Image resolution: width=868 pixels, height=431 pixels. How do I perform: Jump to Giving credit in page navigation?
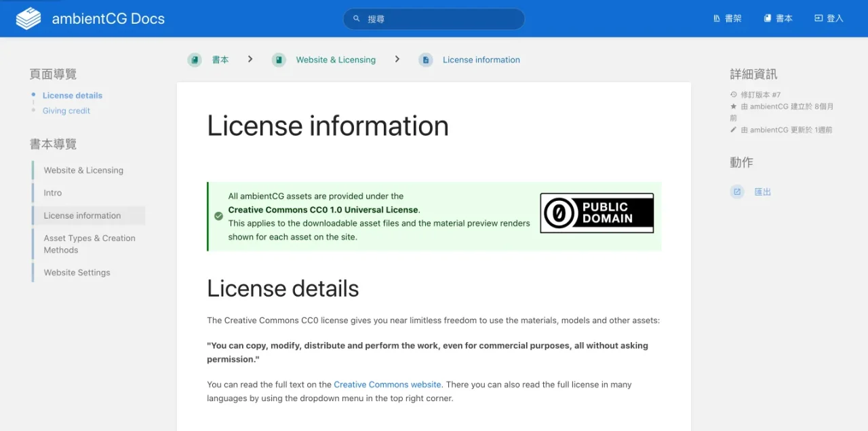66,111
